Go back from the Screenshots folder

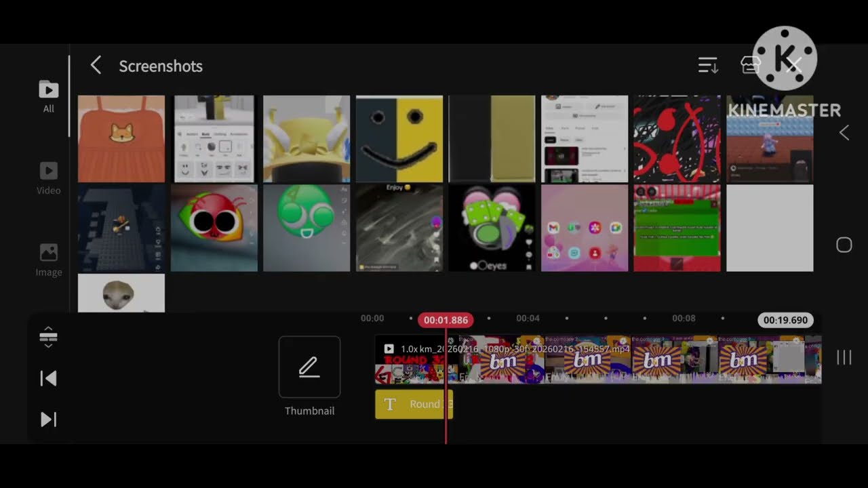pyautogui.click(x=96, y=66)
